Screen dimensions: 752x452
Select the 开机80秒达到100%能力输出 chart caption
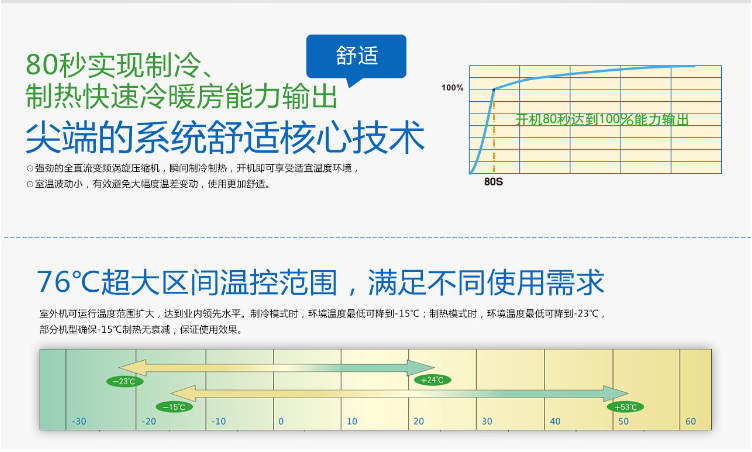(602, 119)
